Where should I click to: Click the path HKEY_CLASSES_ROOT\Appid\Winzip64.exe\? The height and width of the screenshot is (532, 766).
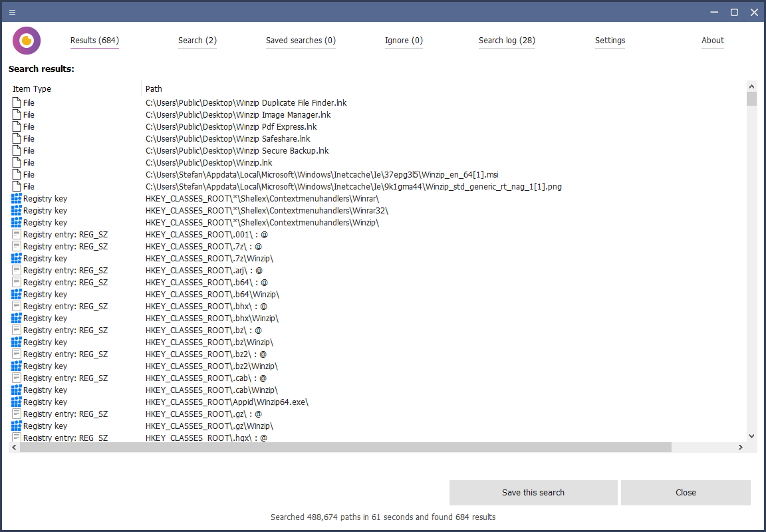(227, 402)
